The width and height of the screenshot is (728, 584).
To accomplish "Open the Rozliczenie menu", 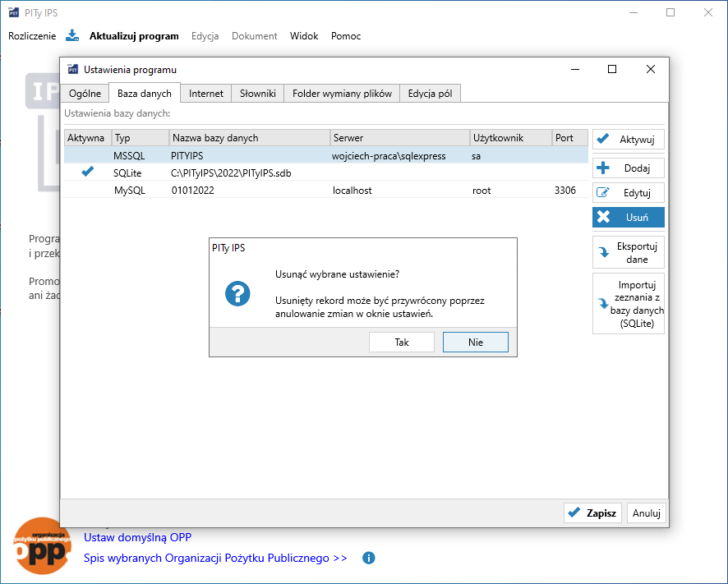I will (32, 36).
